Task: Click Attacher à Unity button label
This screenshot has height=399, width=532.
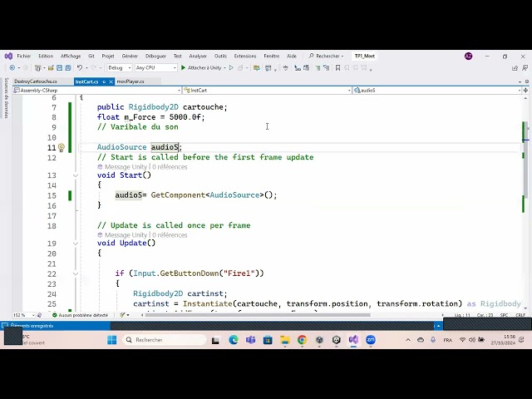Action: pyautogui.click(x=204, y=68)
